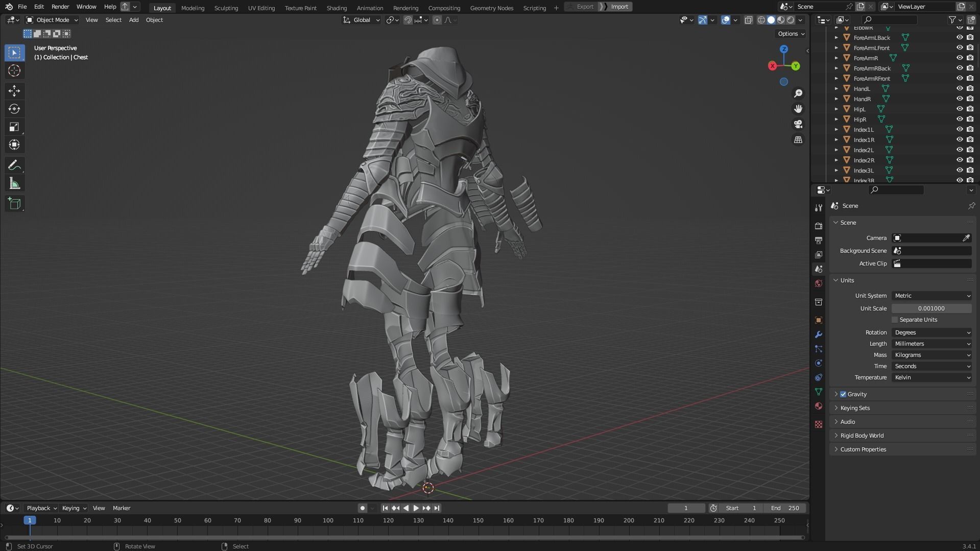The height and width of the screenshot is (551, 980).
Task: Open the Length units dropdown
Action: [932, 344]
